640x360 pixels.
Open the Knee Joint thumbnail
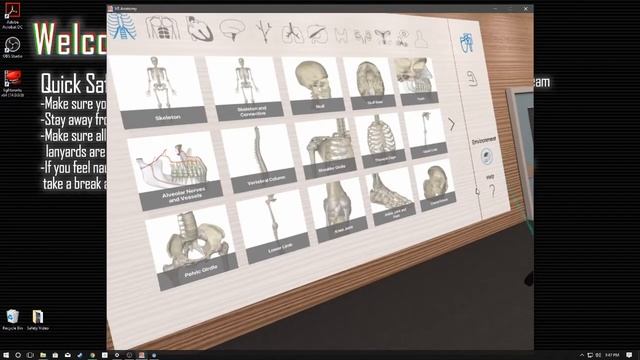(337, 210)
